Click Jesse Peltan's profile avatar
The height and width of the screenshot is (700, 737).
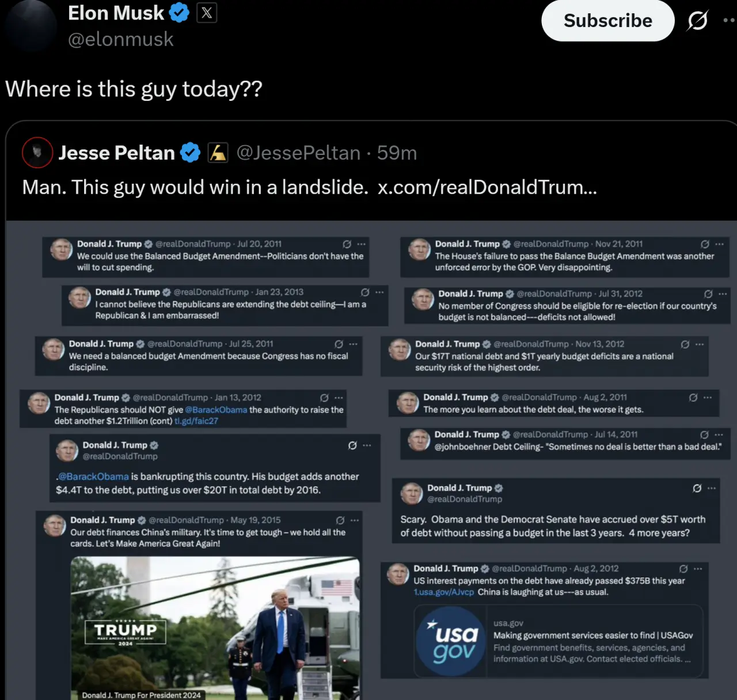[x=37, y=153]
